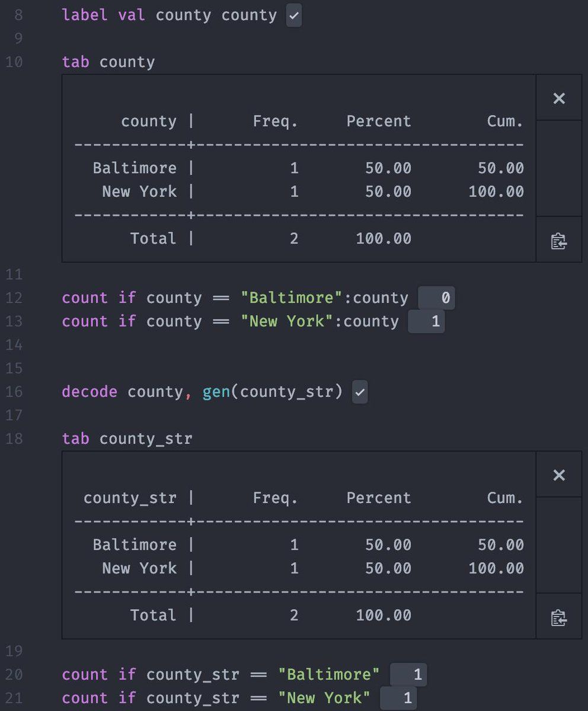The height and width of the screenshot is (711, 588).
Task: Click checkmark result after label val line
Action: click(293, 15)
